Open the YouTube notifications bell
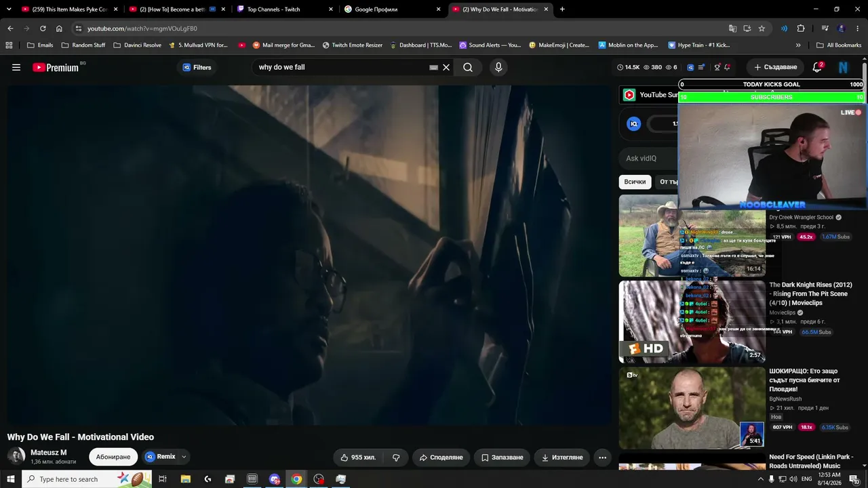This screenshot has height=488, width=868. point(817,67)
